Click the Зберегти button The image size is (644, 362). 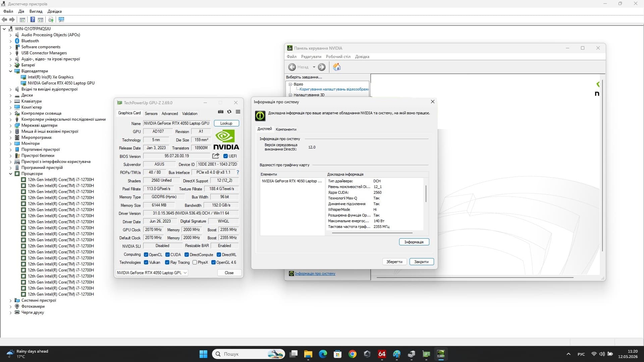pos(394,262)
